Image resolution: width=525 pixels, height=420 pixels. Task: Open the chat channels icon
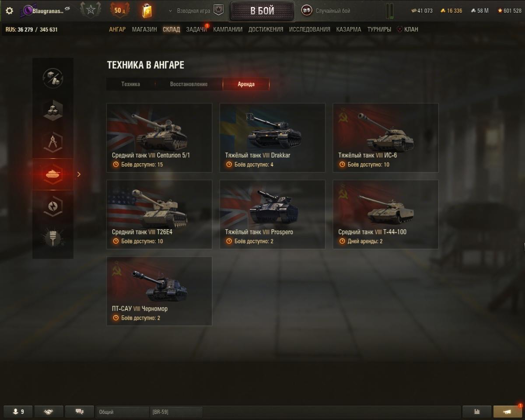pos(79,412)
